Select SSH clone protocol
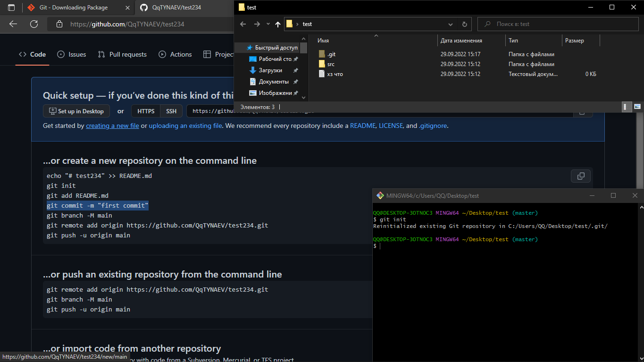This screenshot has height=362, width=644. tap(171, 111)
